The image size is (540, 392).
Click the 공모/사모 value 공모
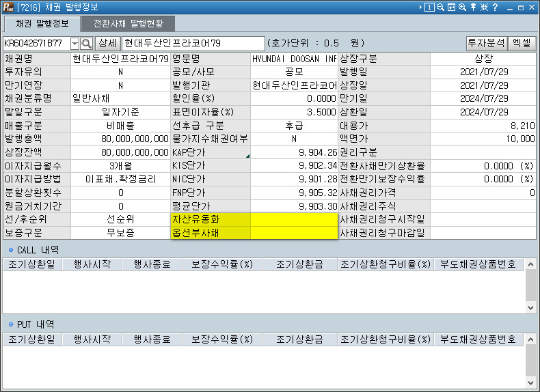(x=294, y=72)
